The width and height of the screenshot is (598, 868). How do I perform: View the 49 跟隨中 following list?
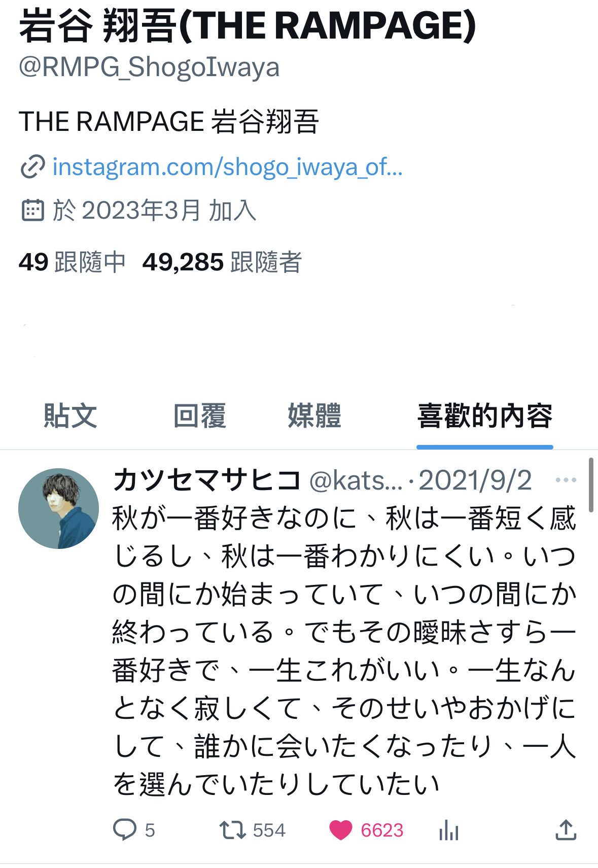[72, 262]
